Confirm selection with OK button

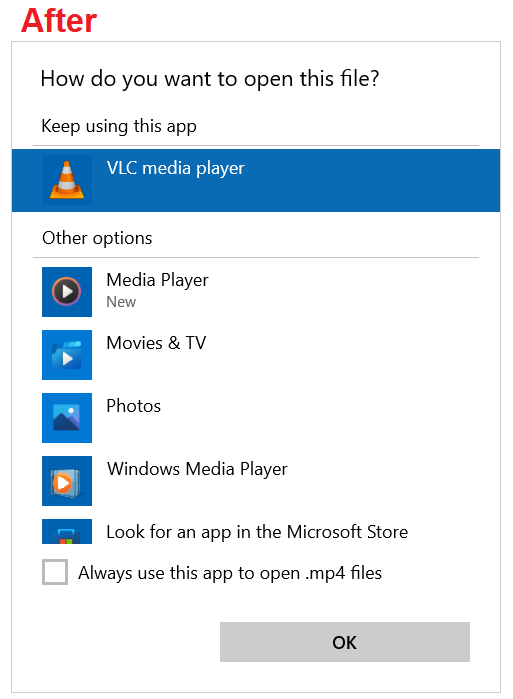345,642
